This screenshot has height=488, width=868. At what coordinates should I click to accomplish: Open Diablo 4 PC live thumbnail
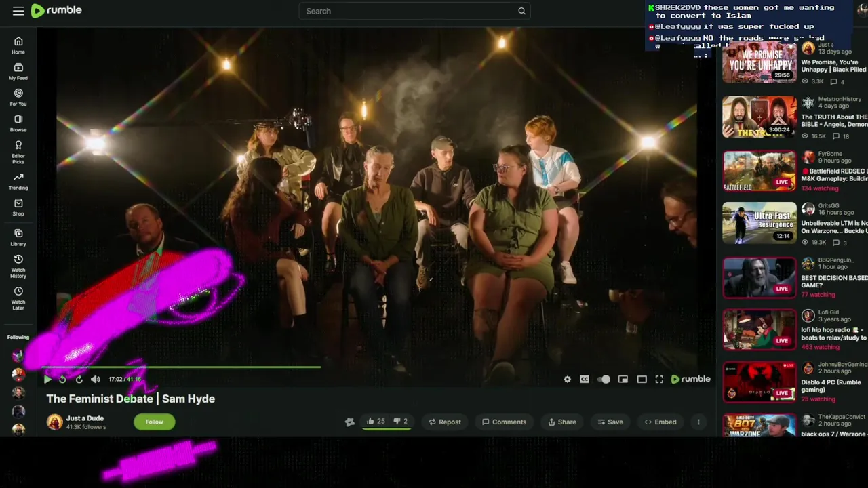point(759,382)
